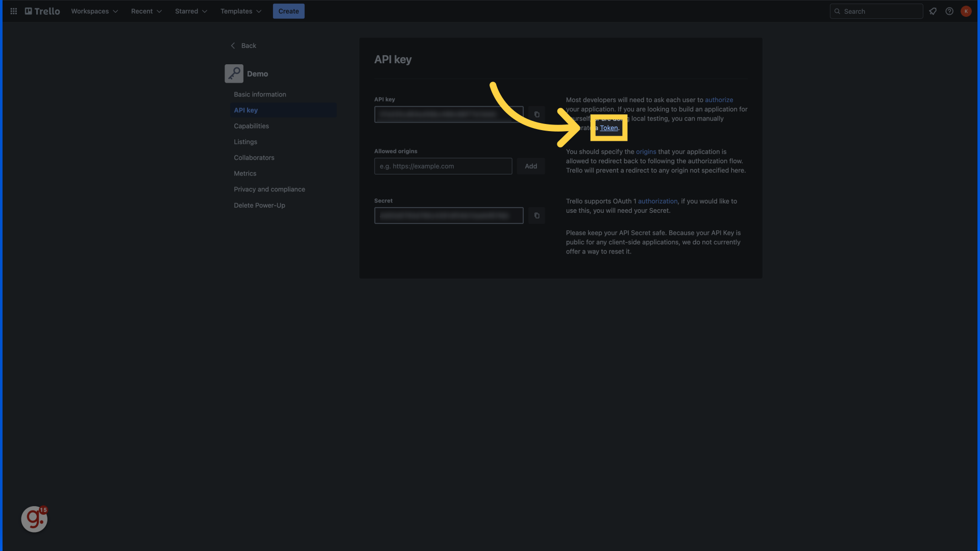This screenshot has width=980, height=551.
Task: Open Listings section
Action: [246, 142]
